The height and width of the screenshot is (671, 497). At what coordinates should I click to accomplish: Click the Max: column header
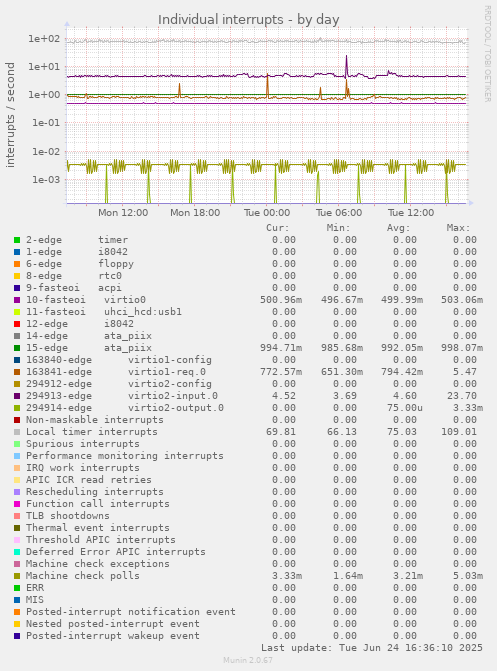(x=458, y=228)
